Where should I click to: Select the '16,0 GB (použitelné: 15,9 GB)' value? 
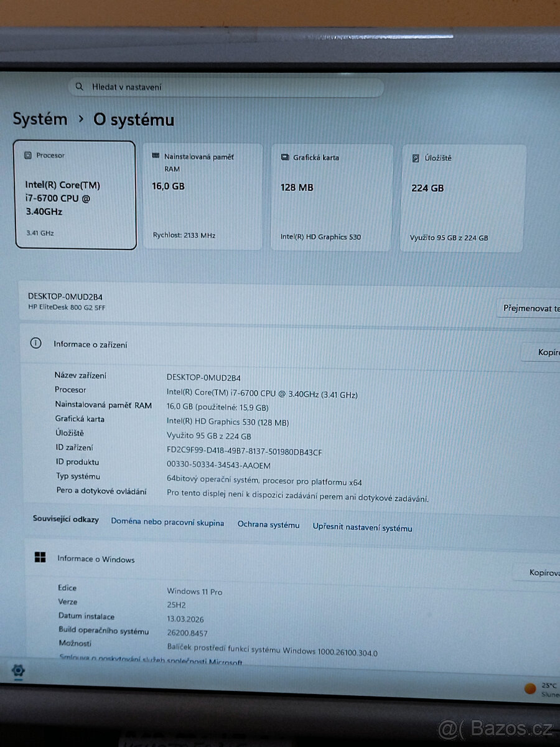pos(217,407)
